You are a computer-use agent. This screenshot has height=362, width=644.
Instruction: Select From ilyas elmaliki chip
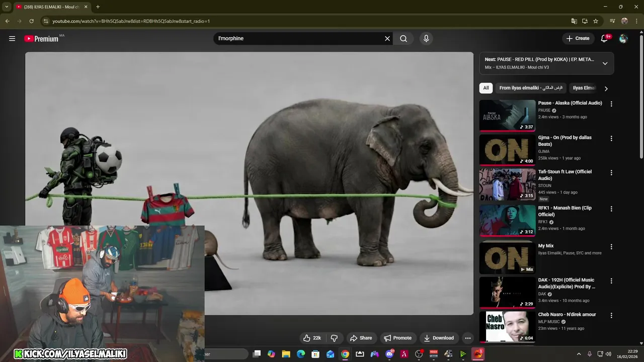531,88
